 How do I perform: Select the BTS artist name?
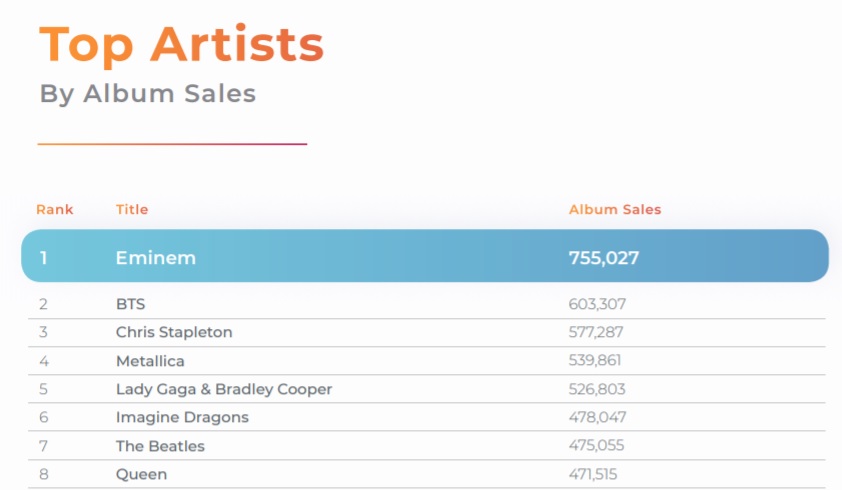tap(130, 304)
